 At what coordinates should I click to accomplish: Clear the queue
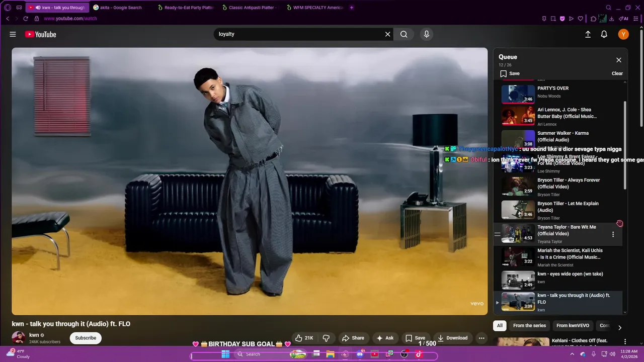pos(617,73)
